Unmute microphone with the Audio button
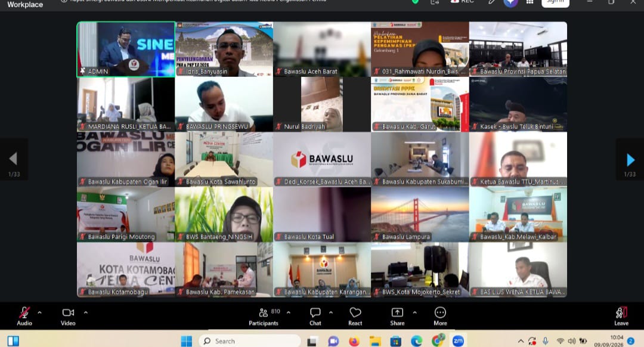This screenshot has width=644, height=347. click(x=24, y=316)
